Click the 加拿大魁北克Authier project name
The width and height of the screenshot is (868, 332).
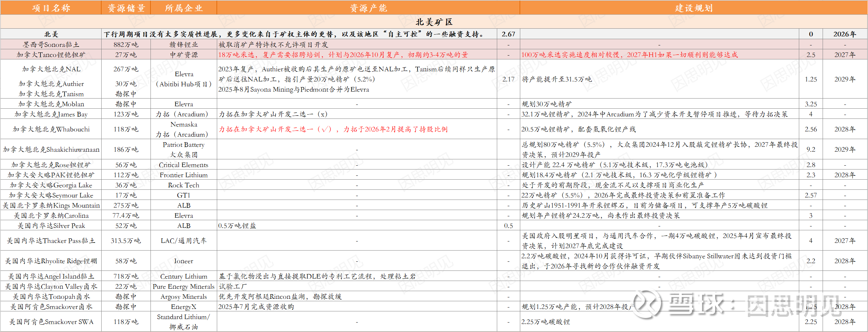[51, 84]
